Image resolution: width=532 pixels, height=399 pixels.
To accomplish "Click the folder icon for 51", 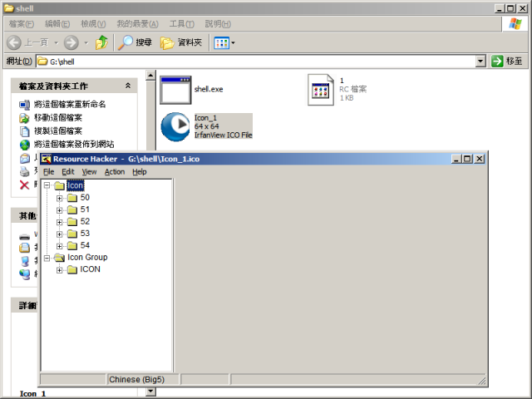I will [72, 209].
